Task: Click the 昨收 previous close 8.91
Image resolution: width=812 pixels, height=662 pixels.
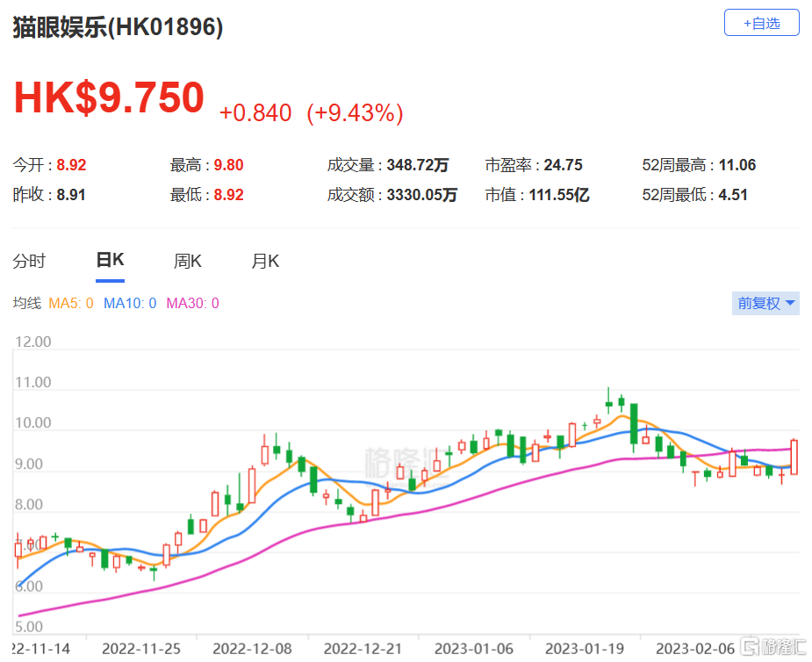Action: click(x=71, y=195)
